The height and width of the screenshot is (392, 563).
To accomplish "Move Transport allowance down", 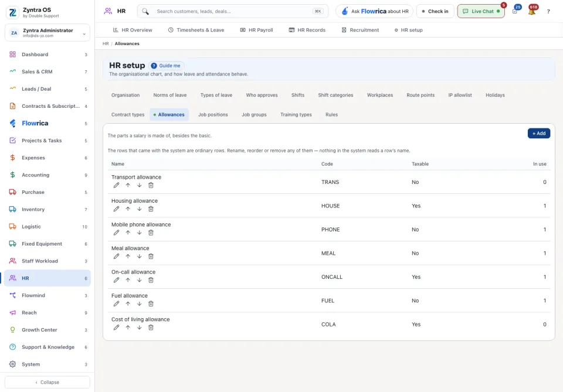I will 140,185.
